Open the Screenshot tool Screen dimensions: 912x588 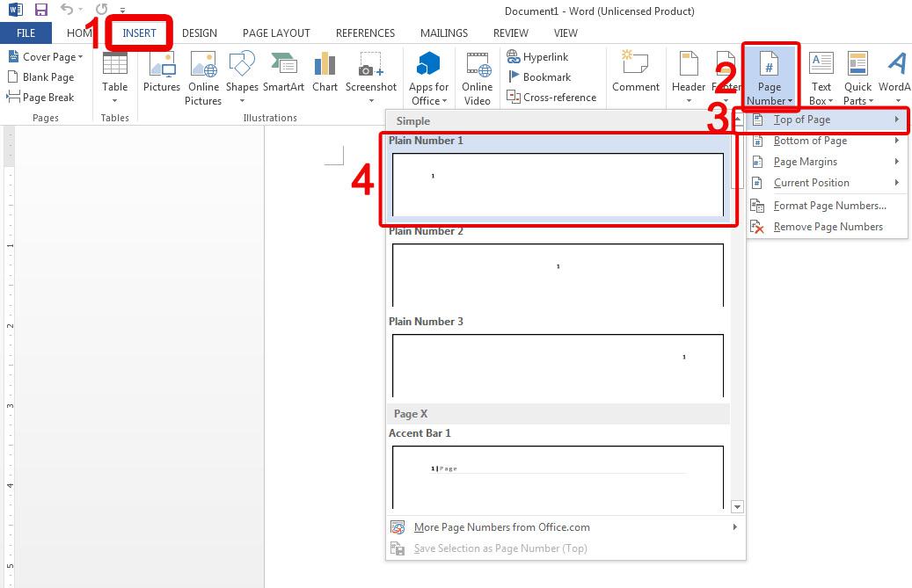click(371, 78)
